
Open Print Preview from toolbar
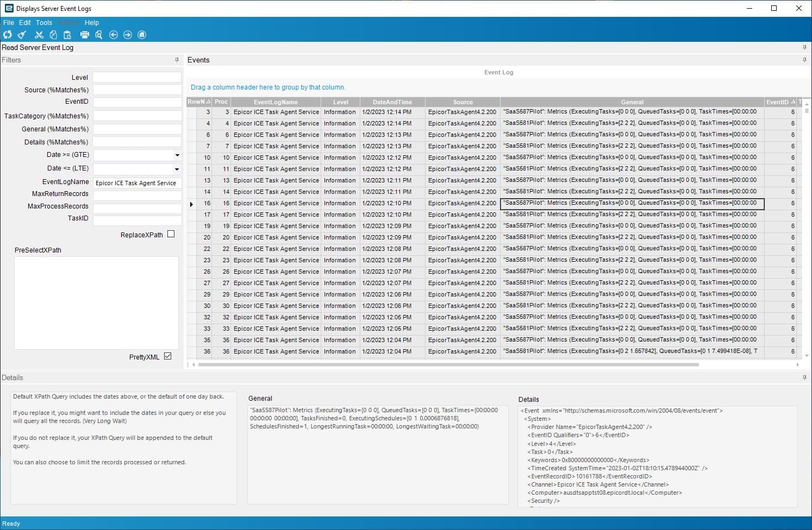click(x=99, y=35)
